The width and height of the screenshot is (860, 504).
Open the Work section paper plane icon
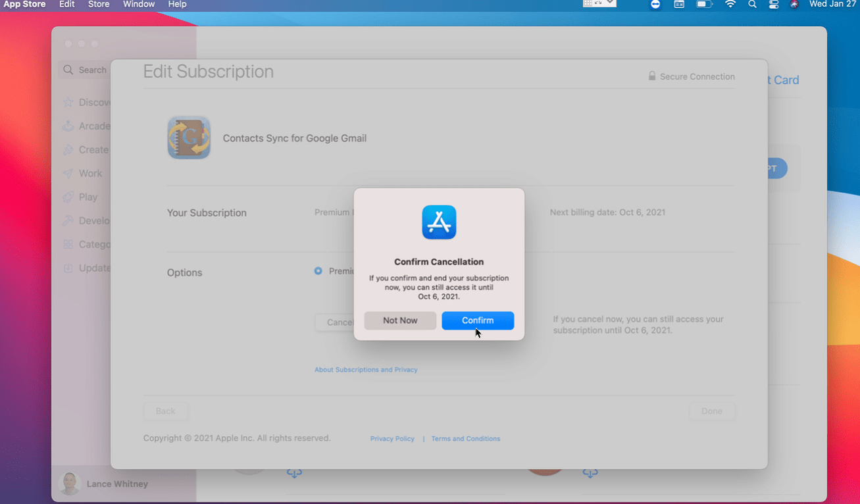click(x=68, y=174)
